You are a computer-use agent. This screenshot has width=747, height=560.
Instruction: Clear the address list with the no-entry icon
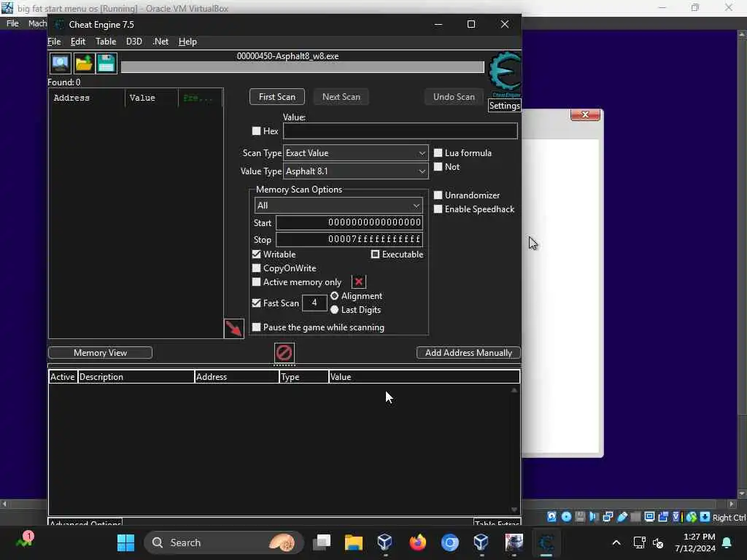pyautogui.click(x=285, y=353)
